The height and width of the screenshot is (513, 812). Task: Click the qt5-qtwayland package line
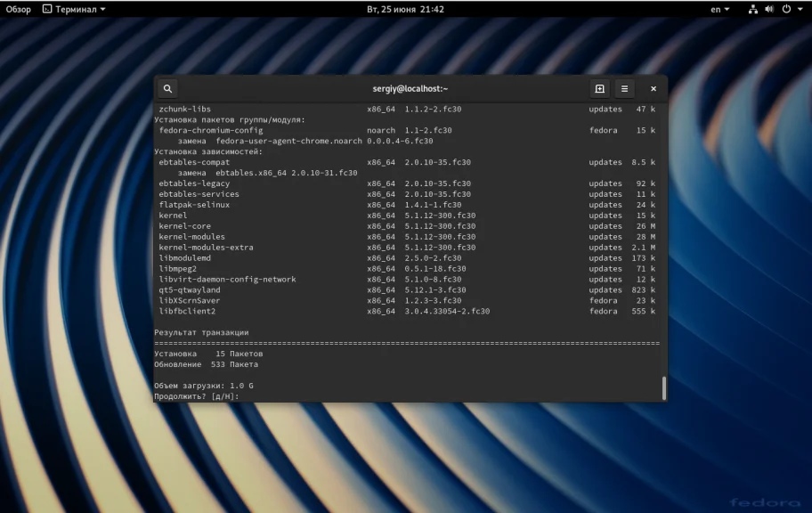click(190, 290)
